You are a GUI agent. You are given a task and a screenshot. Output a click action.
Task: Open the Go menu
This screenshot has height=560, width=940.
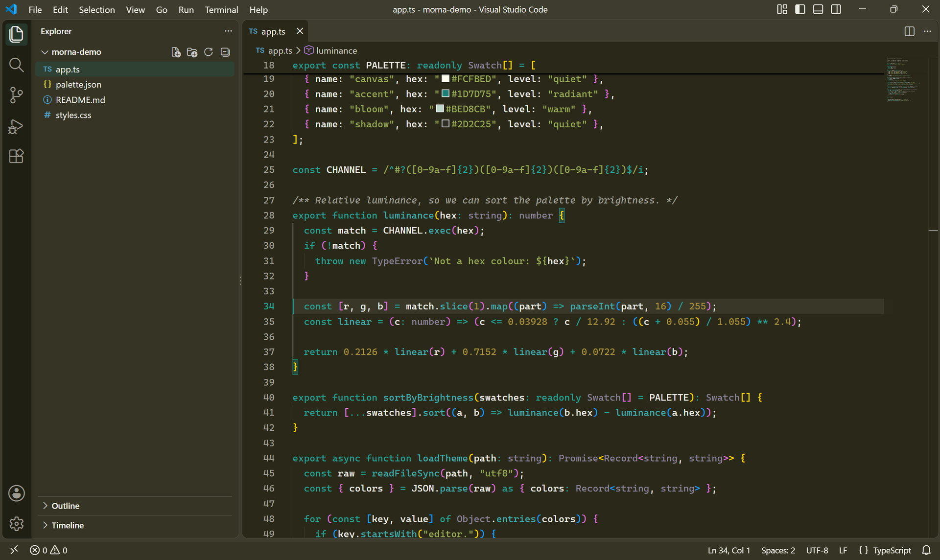(162, 9)
